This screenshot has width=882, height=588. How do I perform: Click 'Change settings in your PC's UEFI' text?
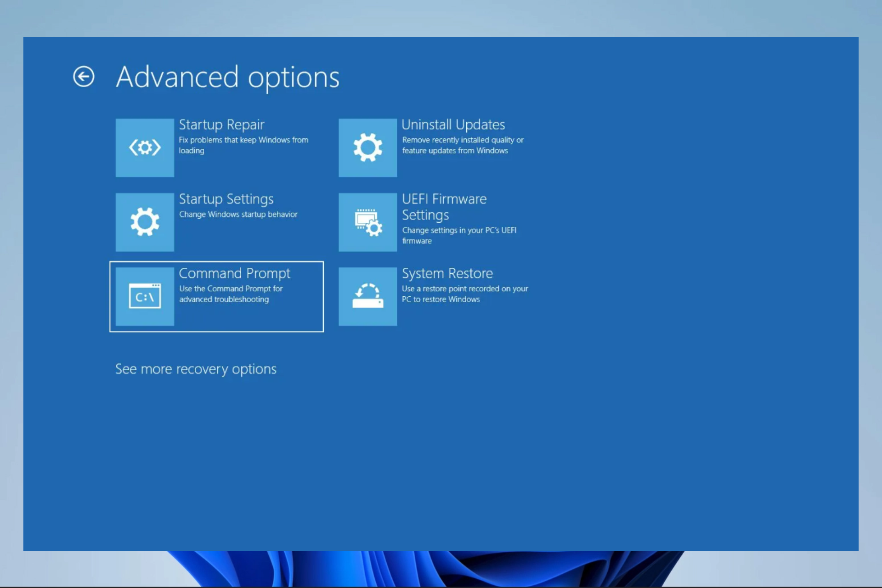pos(459,230)
